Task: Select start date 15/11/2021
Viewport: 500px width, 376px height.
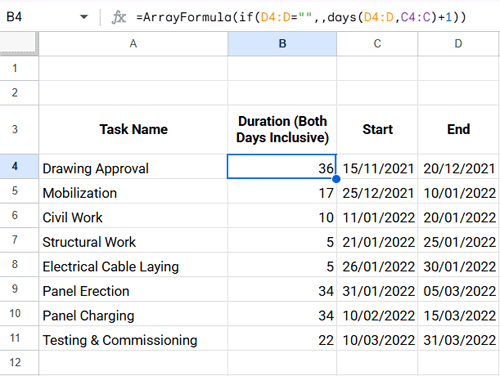Action: point(377,166)
